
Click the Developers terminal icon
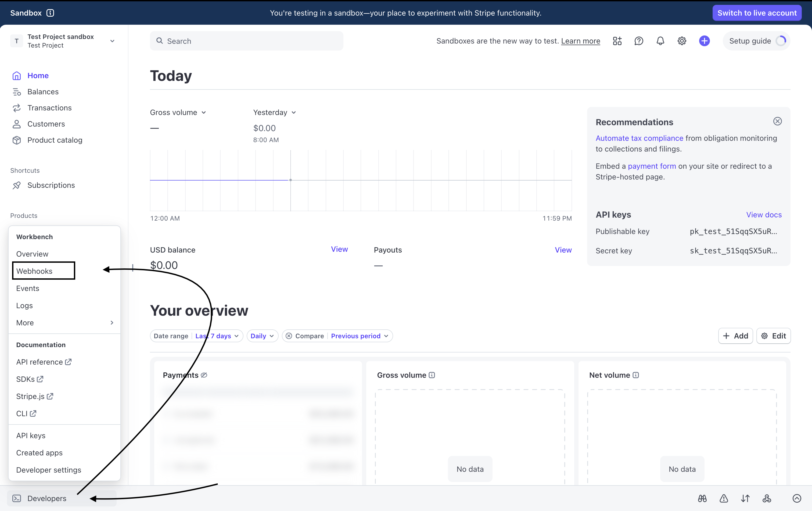16,498
